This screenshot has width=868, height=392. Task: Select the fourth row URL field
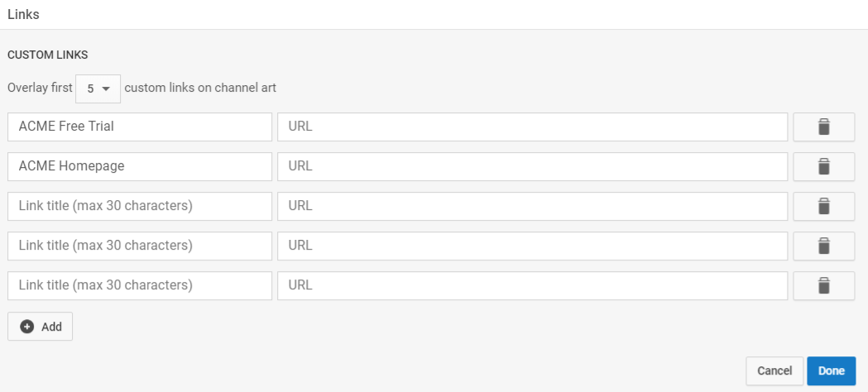coord(532,246)
